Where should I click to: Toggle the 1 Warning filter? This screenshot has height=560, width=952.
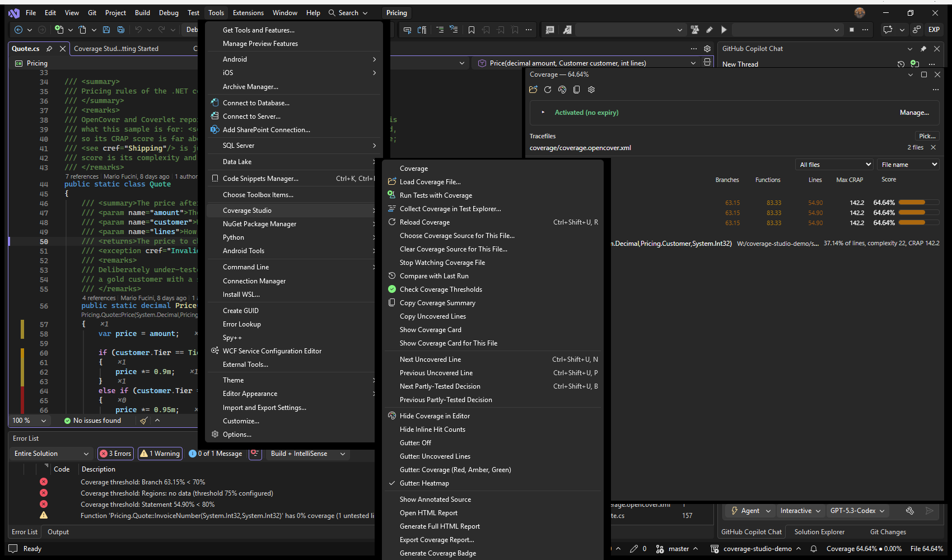pyautogui.click(x=160, y=454)
